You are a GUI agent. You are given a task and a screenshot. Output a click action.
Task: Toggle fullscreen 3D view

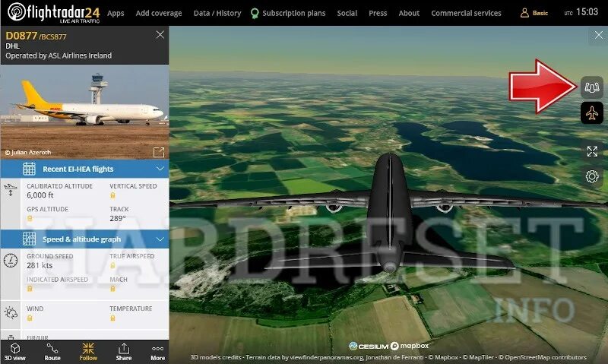[x=592, y=151]
